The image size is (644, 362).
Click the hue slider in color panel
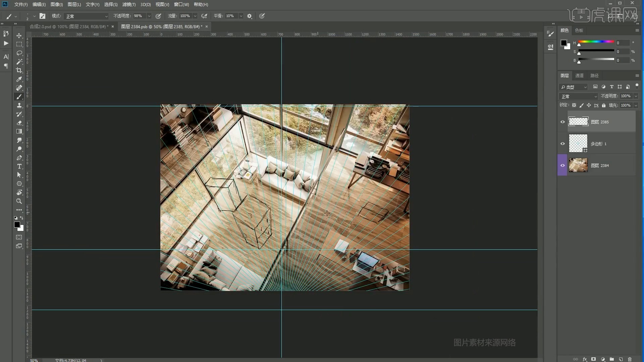[x=596, y=42]
